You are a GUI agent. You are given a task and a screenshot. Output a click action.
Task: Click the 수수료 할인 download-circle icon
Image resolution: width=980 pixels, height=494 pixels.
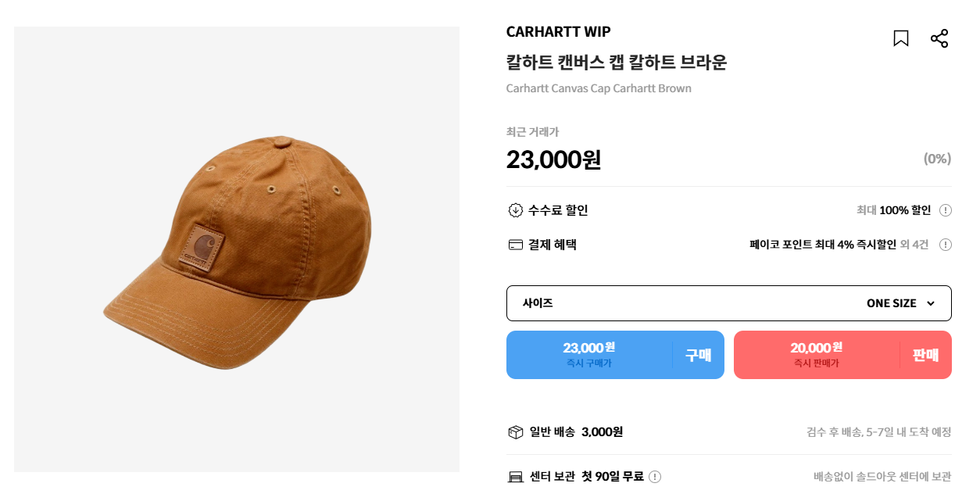(515, 210)
